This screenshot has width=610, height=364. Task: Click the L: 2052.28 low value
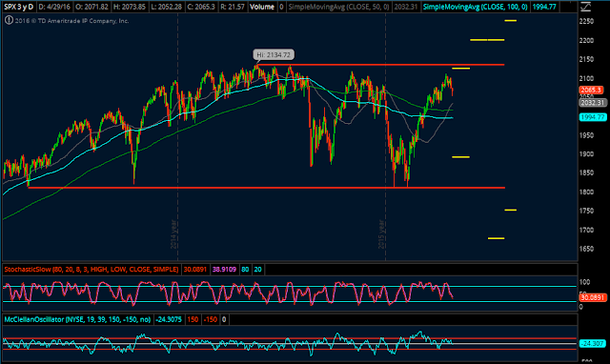pyautogui.click(x=166, y=7)
